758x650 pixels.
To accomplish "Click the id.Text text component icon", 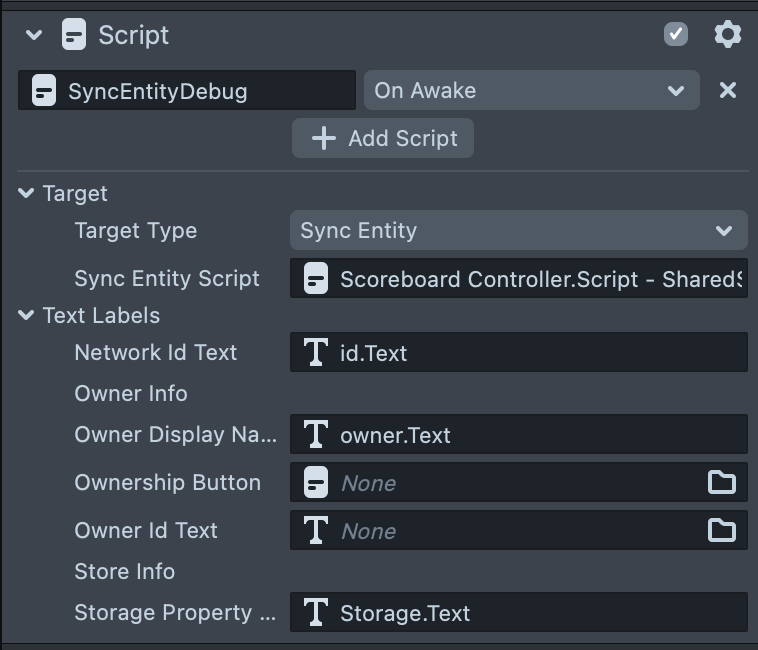I will coord(316,353).
